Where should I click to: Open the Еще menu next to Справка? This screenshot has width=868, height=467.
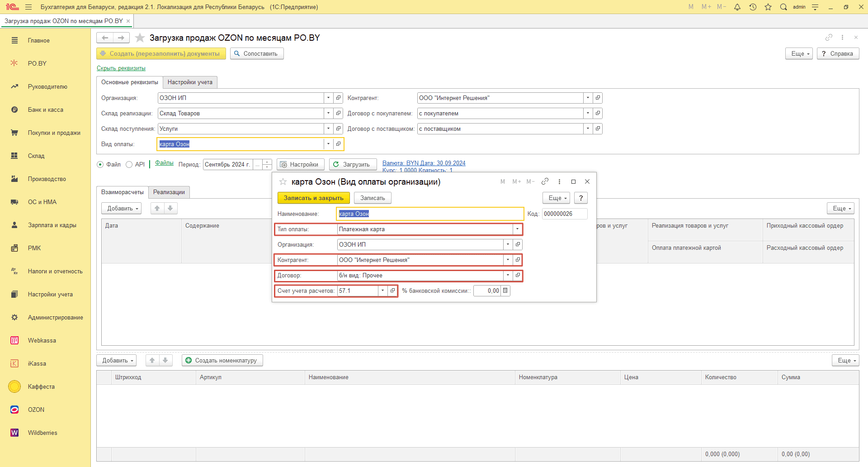800,53
